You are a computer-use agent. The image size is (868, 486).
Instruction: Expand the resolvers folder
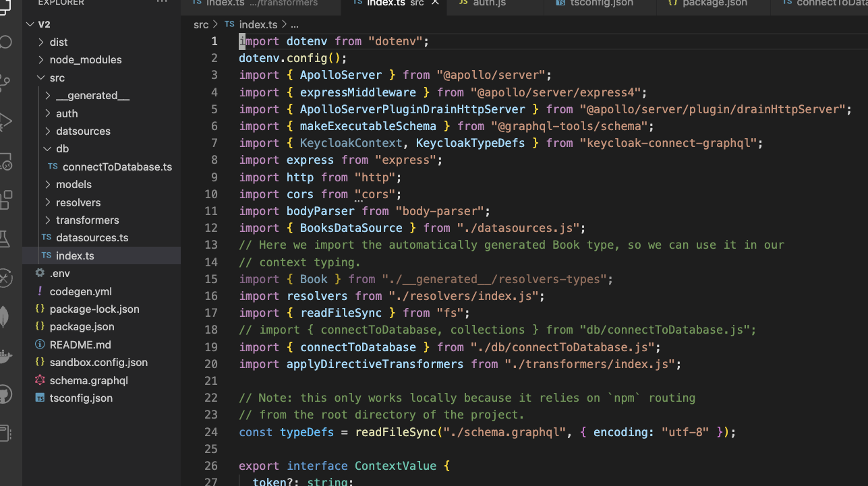48,202
